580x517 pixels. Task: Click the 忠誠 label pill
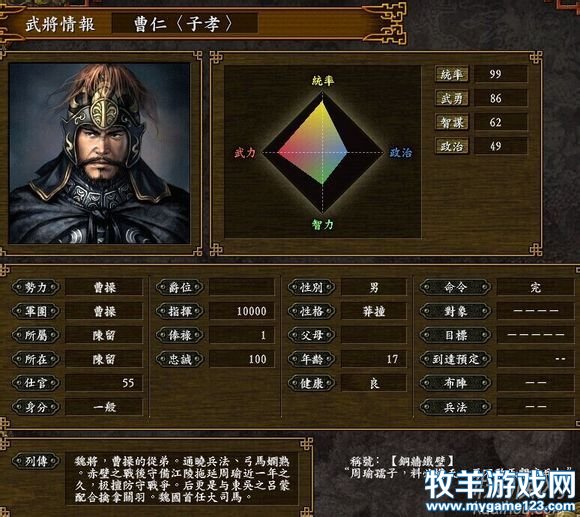pos(180,359)
